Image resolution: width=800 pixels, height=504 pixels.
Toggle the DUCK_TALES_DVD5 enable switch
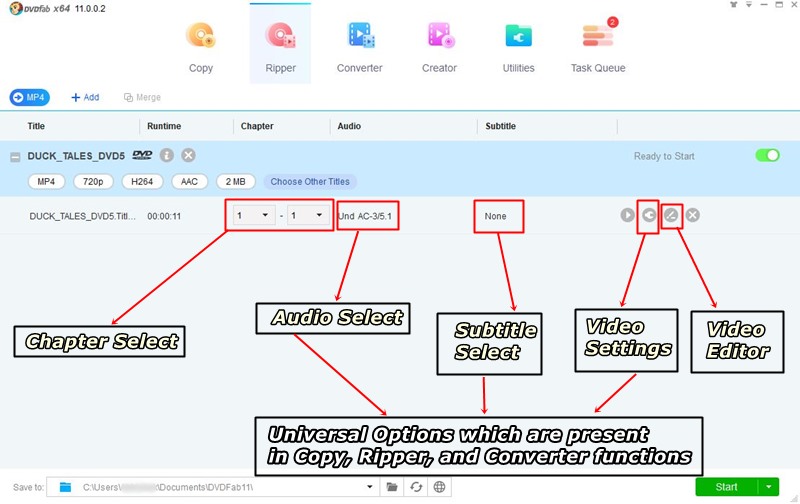click(x=767, y=155)
